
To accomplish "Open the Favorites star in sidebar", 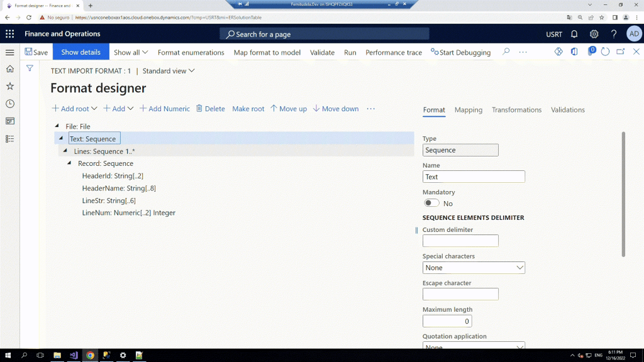I will click(x=9, y=86).
